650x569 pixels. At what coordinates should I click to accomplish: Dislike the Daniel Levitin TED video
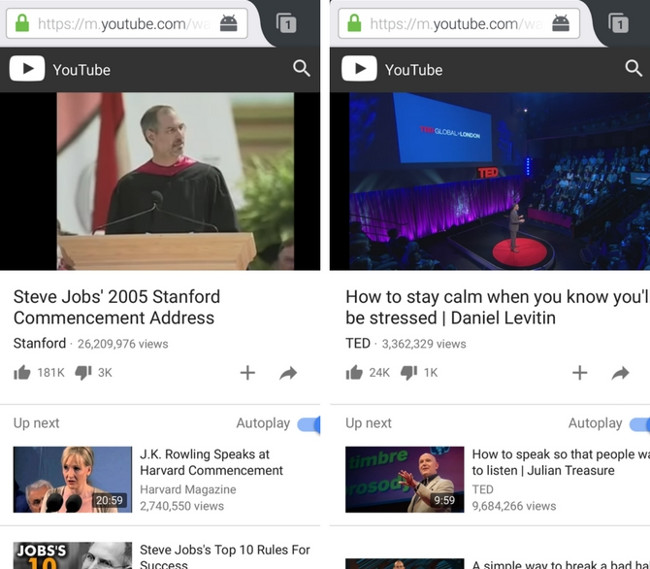(409, 373)
